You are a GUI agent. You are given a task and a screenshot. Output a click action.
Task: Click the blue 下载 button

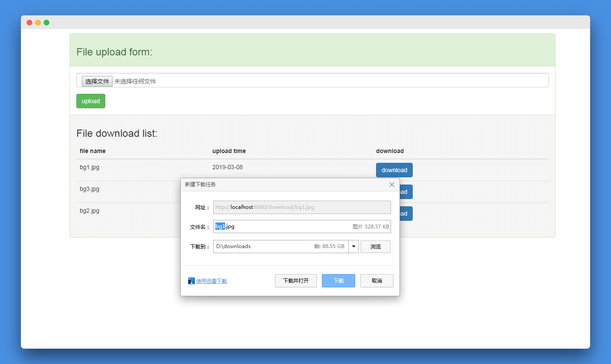(x=339, y=281)
